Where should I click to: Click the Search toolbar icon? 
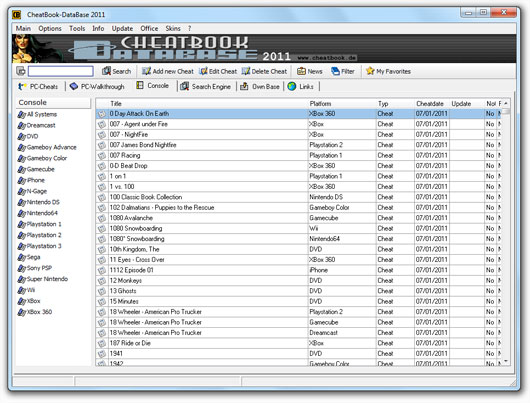pos(106,71)
